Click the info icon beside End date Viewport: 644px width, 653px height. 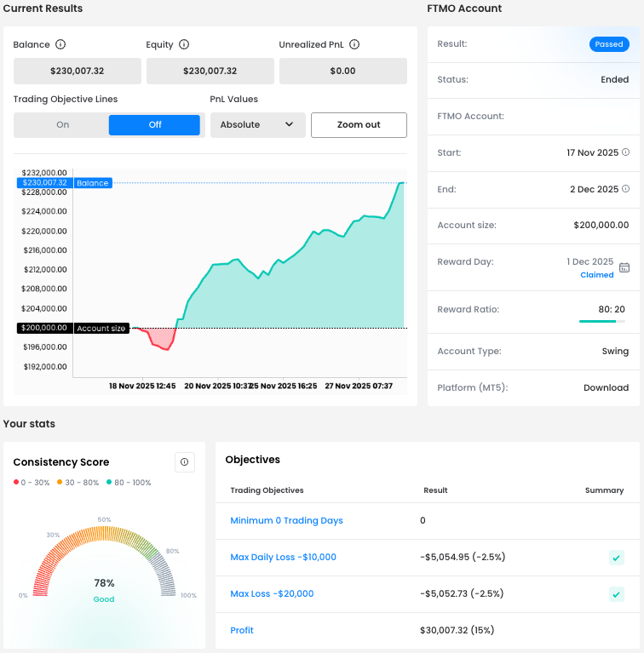625,189
